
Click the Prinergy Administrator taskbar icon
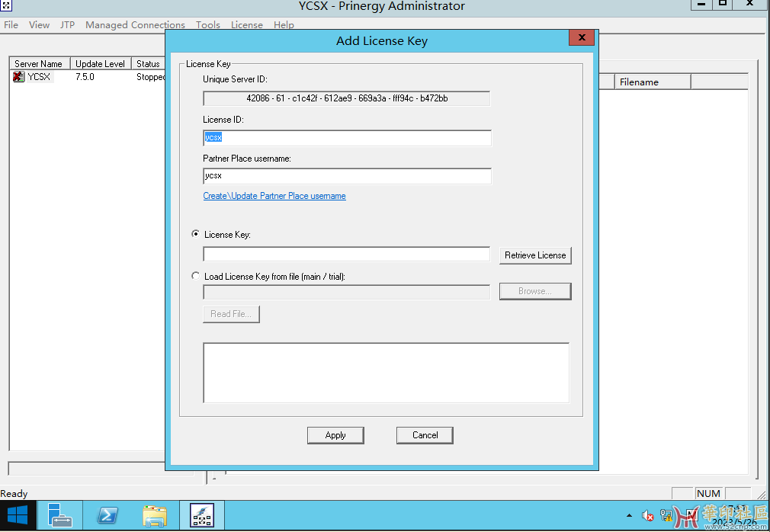[202, 515]
